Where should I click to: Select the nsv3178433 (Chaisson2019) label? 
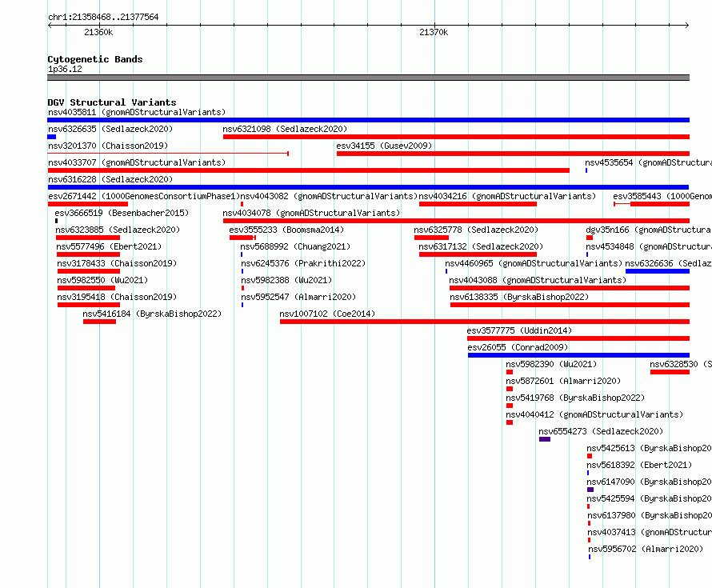coord(117,263)
